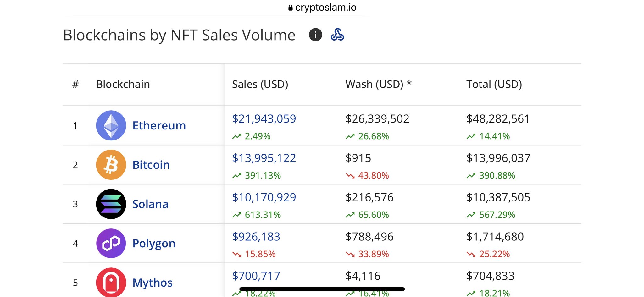Open the webhook icon next to title
The width and height of the screenshot is (644, 297).
(337, 35)
